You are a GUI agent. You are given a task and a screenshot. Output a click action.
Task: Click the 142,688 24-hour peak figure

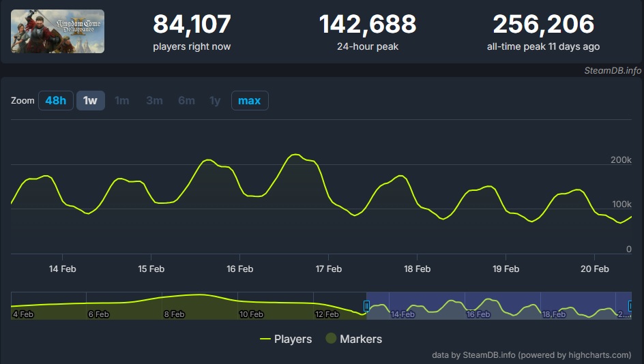368,25
